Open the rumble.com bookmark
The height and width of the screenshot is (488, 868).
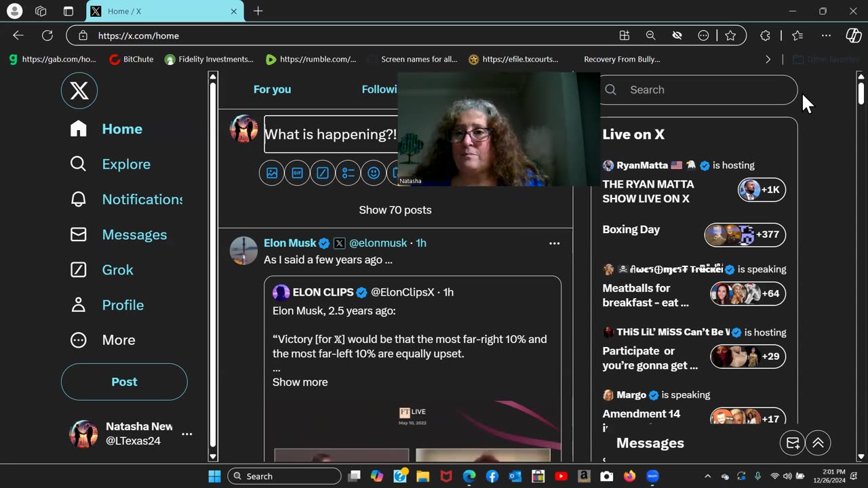coord(311,59)
